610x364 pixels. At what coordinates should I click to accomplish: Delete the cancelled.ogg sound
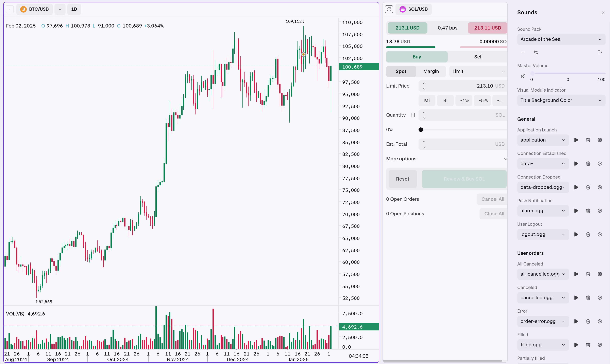(588, 297)
